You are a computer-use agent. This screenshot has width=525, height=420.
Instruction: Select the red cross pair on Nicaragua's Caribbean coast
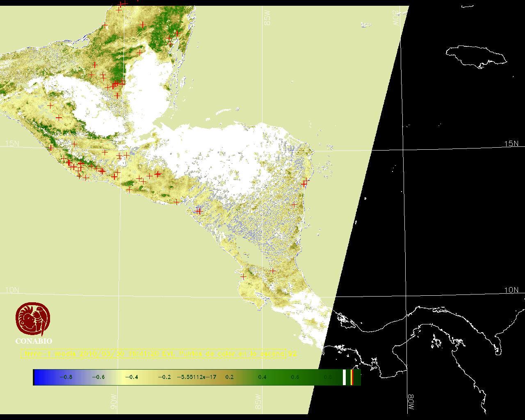point(305,183)
